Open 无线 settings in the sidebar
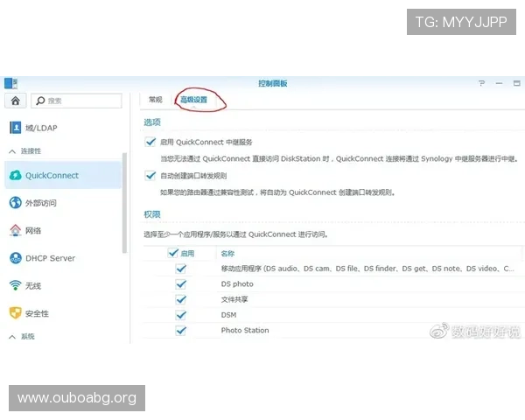Viewport: 525px width, 420px height. point(64,286)
